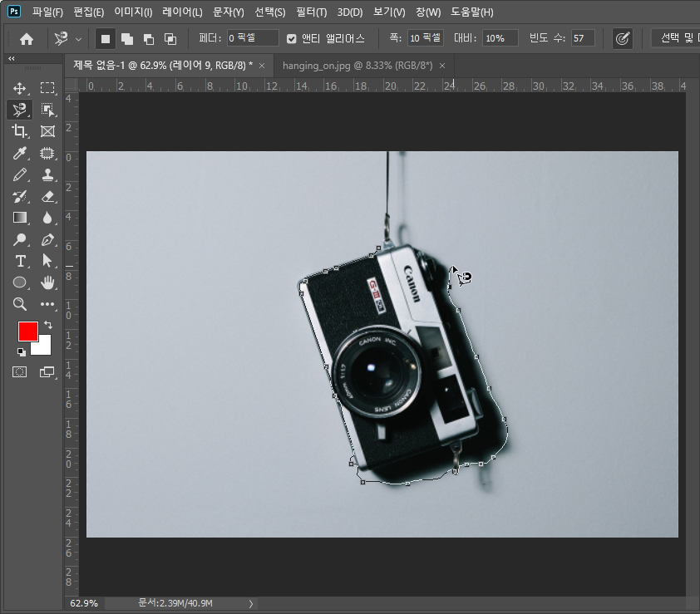700x614 pixels.
Task: Reset default foreground and background colors
Action: (x=21, y=352)
